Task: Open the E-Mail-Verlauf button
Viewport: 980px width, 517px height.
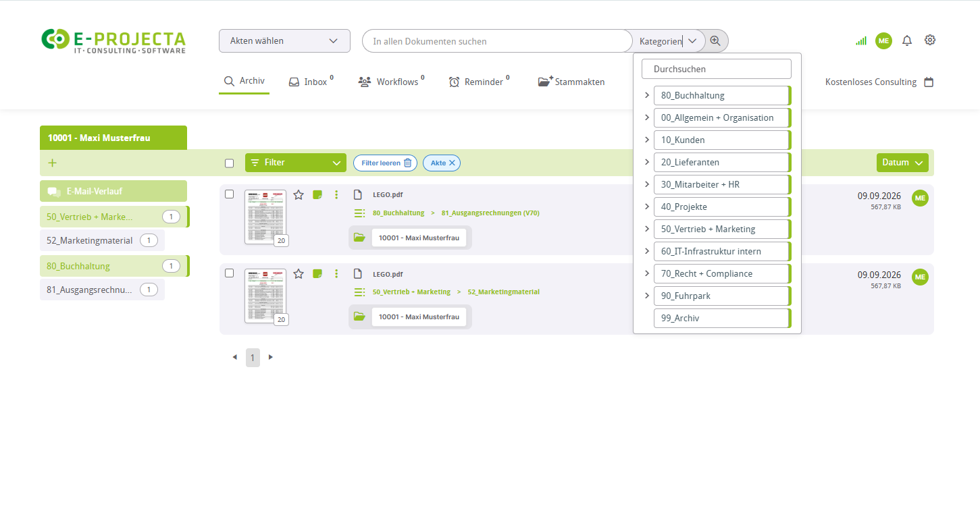Action: pyautogui.click(x=113, y=191)
